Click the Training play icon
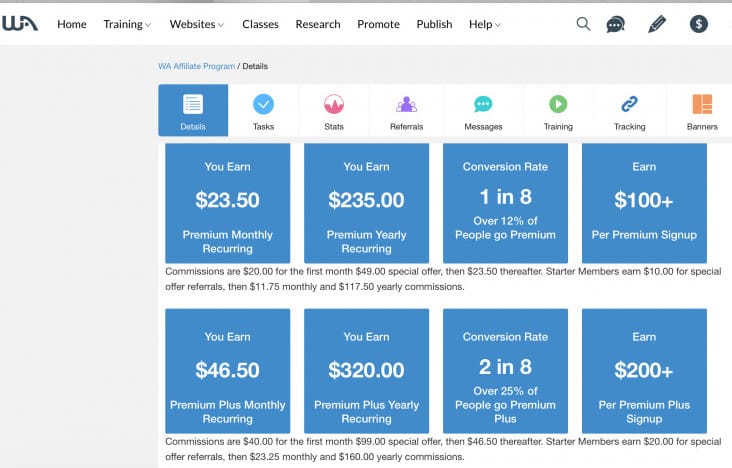Viewport: 732px width, 468px height. tap(558, 104)
